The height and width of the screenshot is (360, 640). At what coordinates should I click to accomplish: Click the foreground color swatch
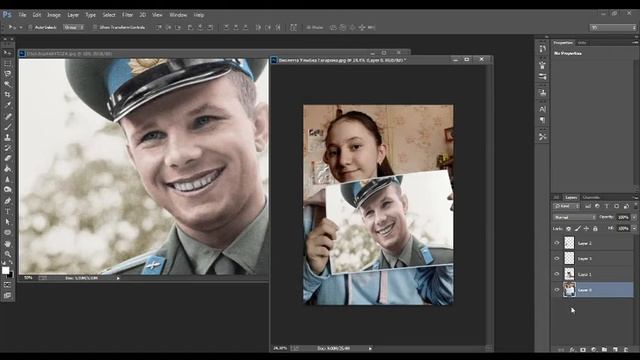point(5,270)
